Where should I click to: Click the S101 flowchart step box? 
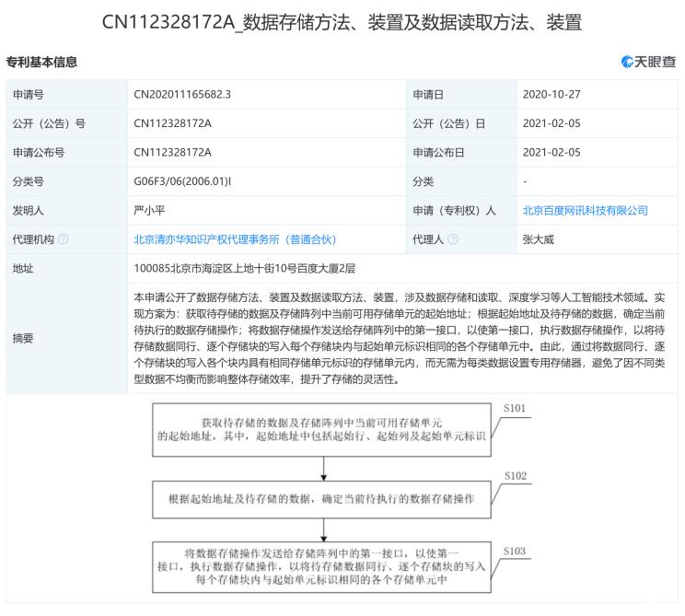pos(321,436)
